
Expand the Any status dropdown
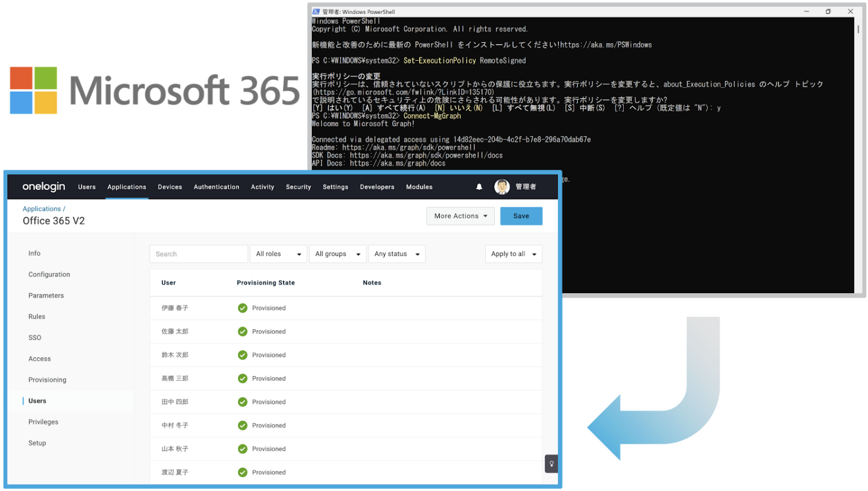click(397, 254)
